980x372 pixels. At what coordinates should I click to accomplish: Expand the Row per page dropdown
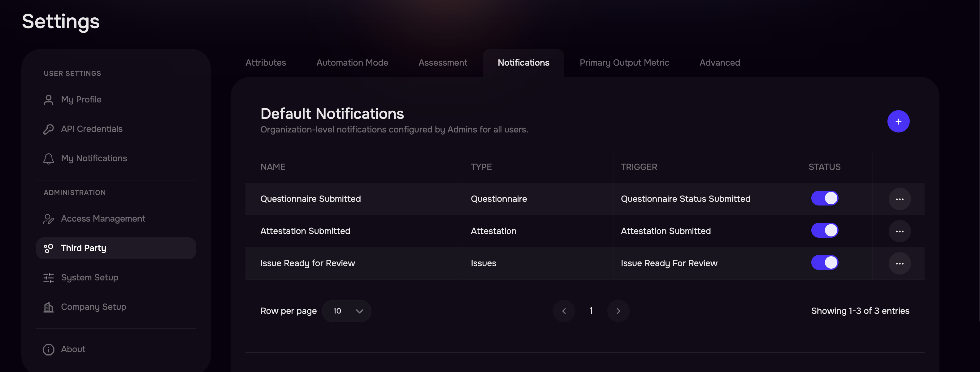[346, 311]
